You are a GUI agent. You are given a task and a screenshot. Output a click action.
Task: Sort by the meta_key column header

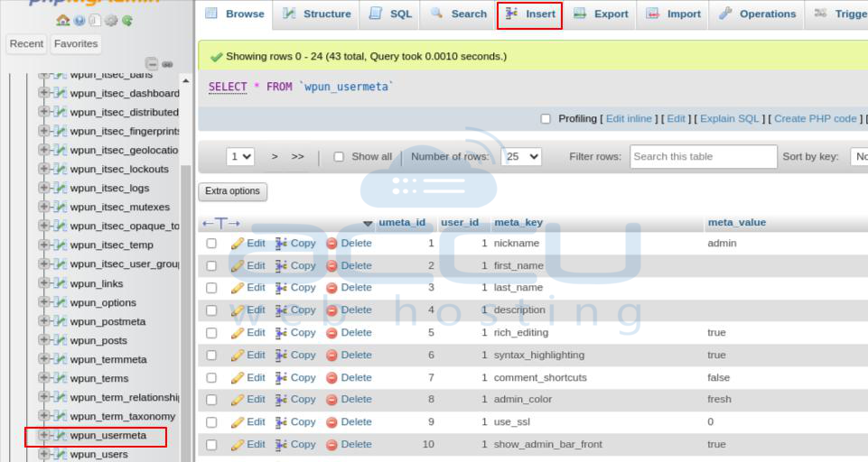pyautogui.click(x=518, y=222)
